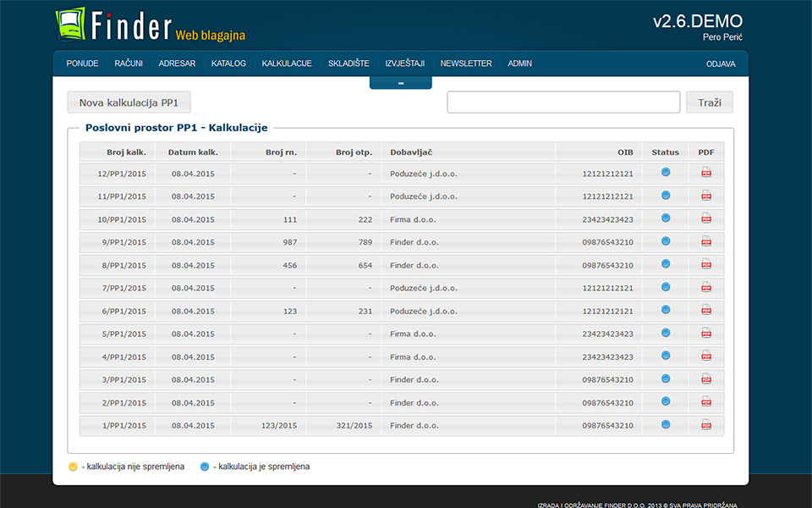Go to the SKLADIŠTE menu
The image size is (812, 508).
[348, 63]
